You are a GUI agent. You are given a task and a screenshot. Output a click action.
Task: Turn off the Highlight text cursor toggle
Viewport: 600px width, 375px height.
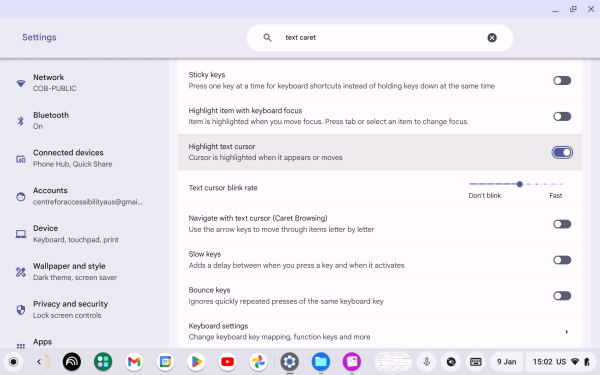click(x=562, y=152)
